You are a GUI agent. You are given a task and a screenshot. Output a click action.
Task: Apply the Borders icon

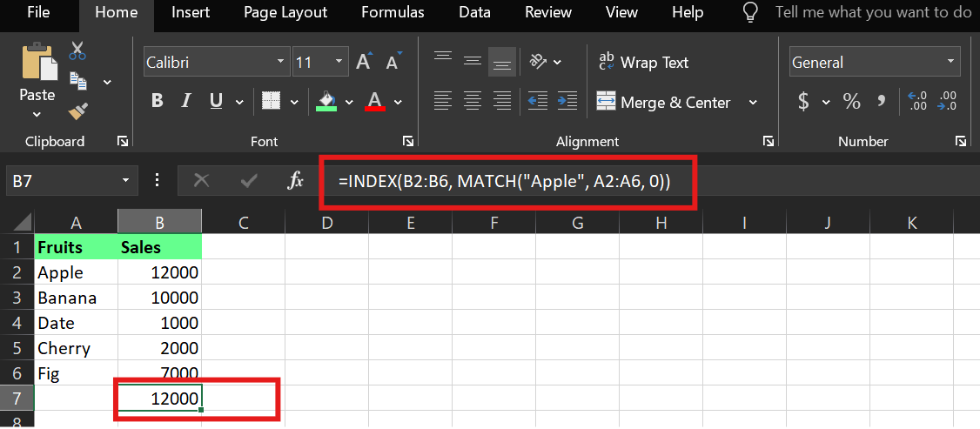(x=271, y=101)
